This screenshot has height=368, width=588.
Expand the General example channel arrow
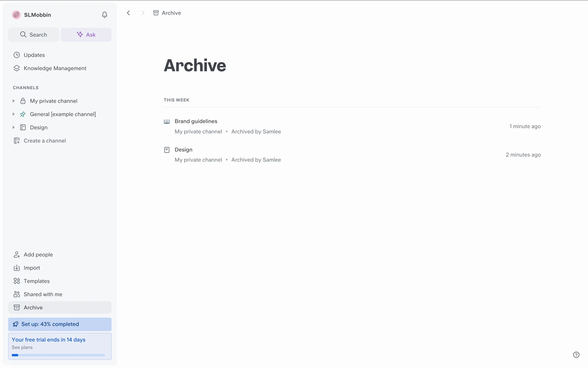coord(13,114)
